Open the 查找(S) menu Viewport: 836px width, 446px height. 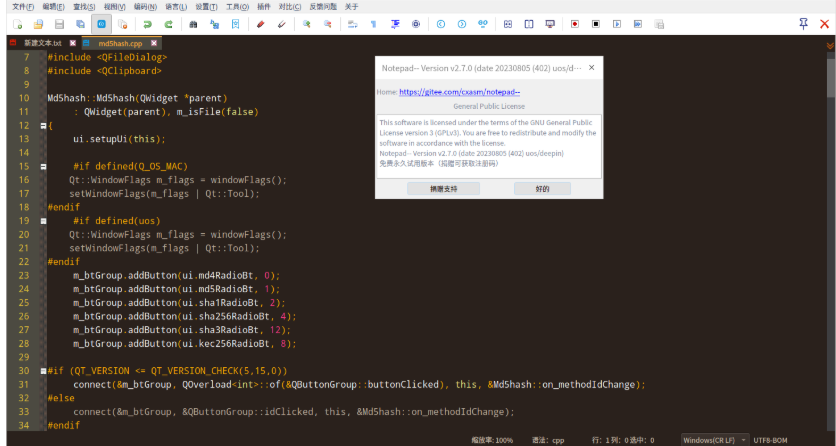pos(84,7)
